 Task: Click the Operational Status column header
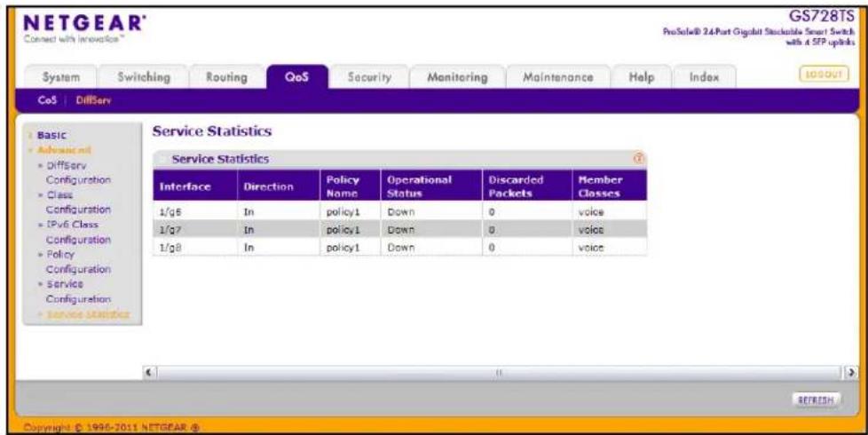[431, 186]
